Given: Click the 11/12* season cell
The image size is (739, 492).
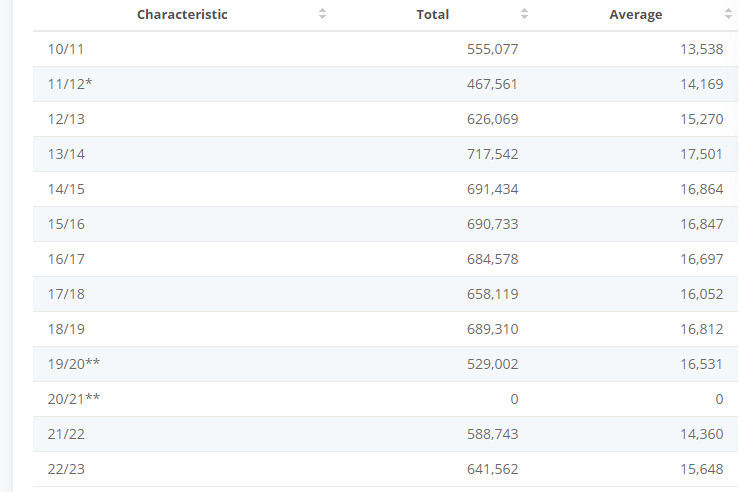Looking at the screenshot, I should [70, 84].
